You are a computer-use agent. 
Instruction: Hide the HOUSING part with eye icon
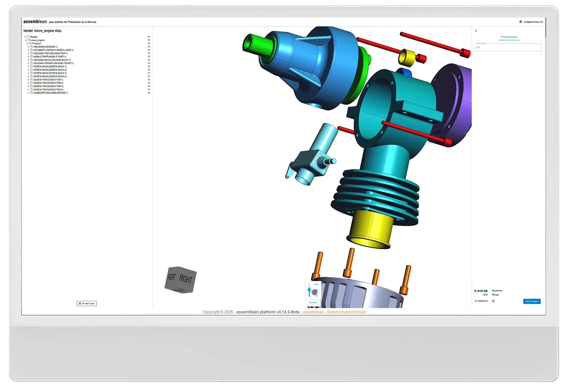(149, 47)
